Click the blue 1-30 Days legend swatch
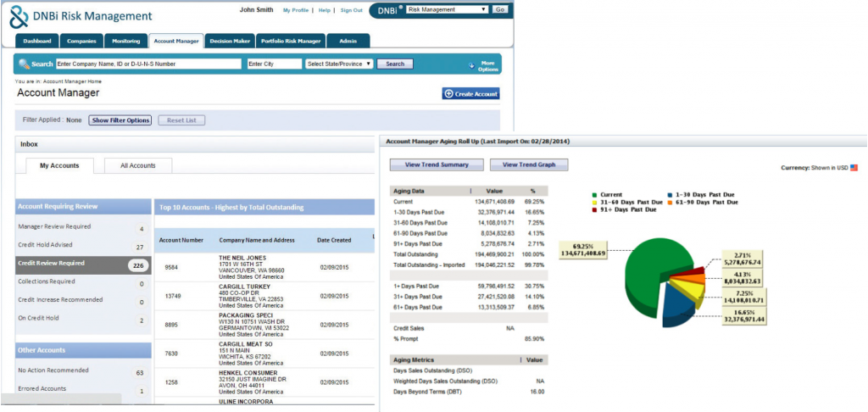The height and width of the screenshot is (412, 868). click(x=670, y=195)
